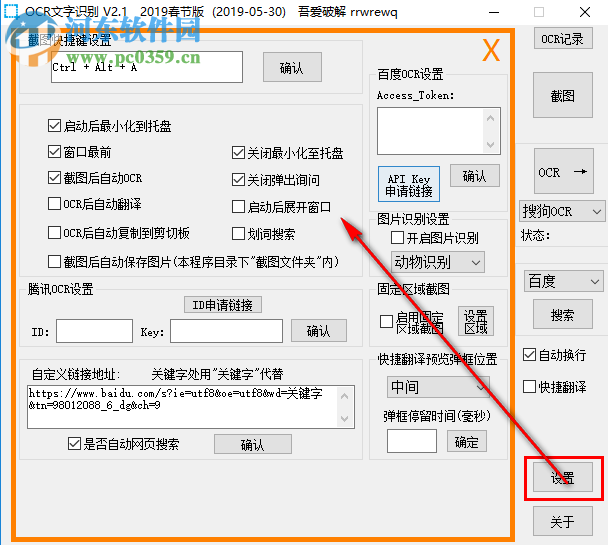Confirm the custom link address
Viewport: 608px width, 545px height.
(x=252, y=444)
